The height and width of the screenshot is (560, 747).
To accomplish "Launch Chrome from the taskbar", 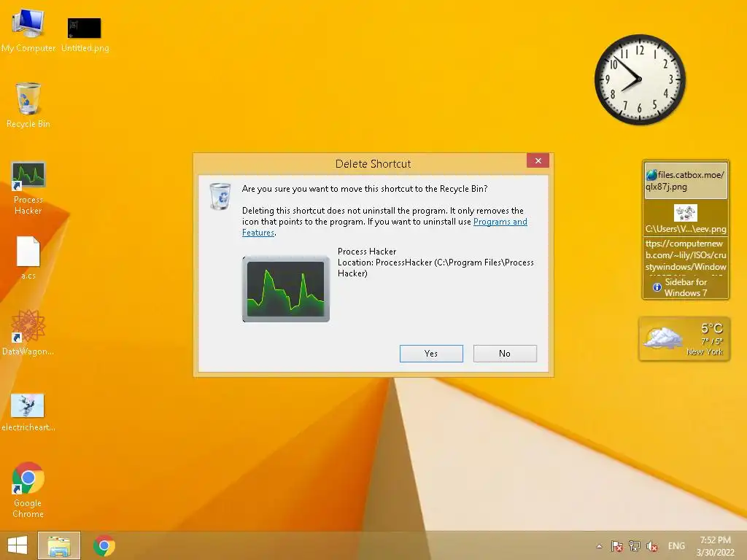I will (104, 545).
